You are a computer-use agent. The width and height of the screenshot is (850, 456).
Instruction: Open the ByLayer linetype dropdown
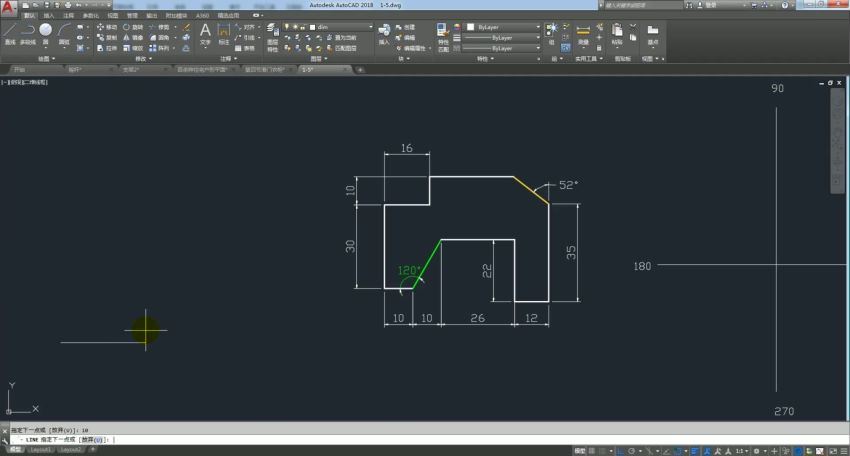coord(501,48)
